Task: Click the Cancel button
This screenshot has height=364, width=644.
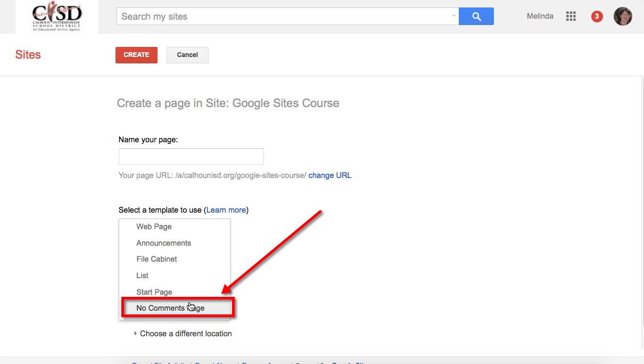Action: (187, 55)
